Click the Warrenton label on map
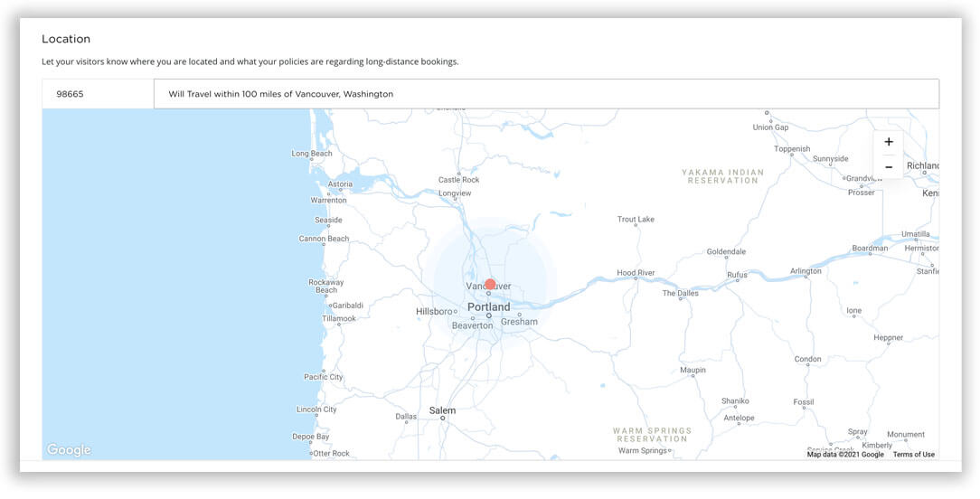This screenshot has width=980, height=499. pos(328,201)
